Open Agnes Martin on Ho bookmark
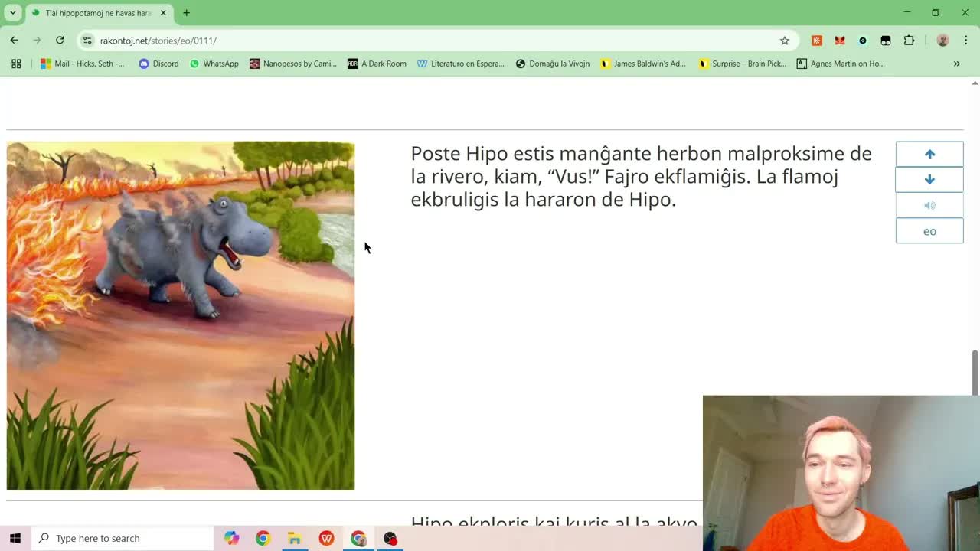This screenshot has height=551, width=980. point(841,64)
